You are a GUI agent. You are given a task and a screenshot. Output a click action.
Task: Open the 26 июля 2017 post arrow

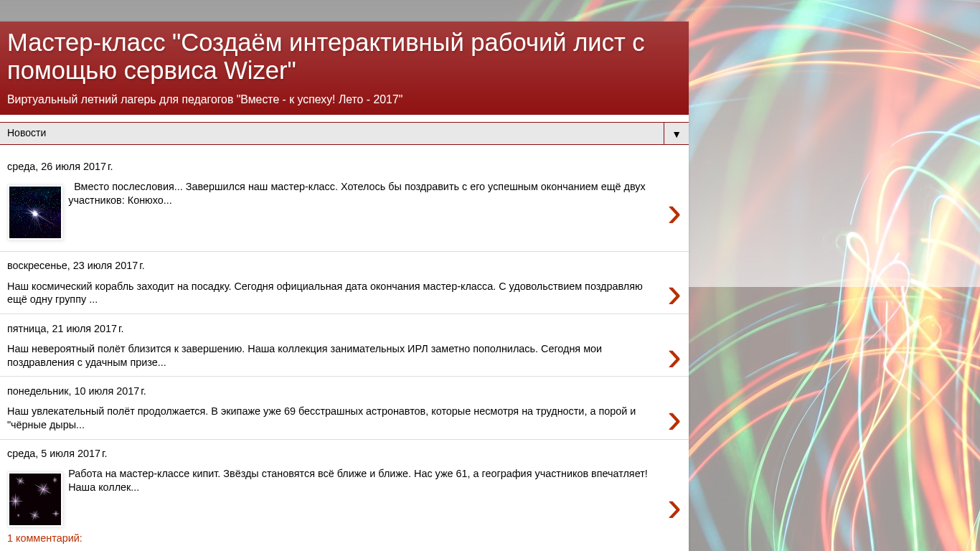[674, 214]
